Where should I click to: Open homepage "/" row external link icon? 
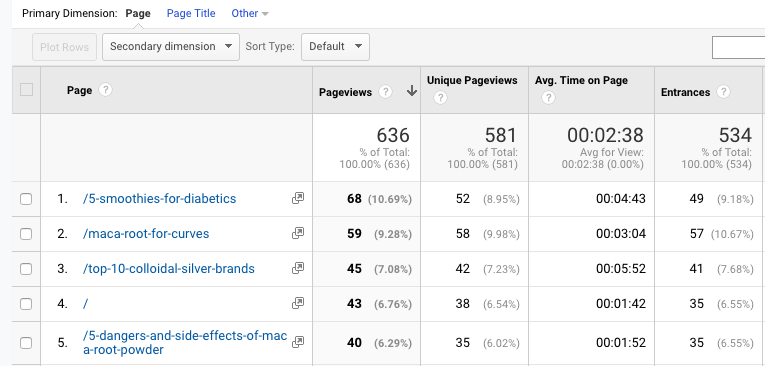(298, 304)
